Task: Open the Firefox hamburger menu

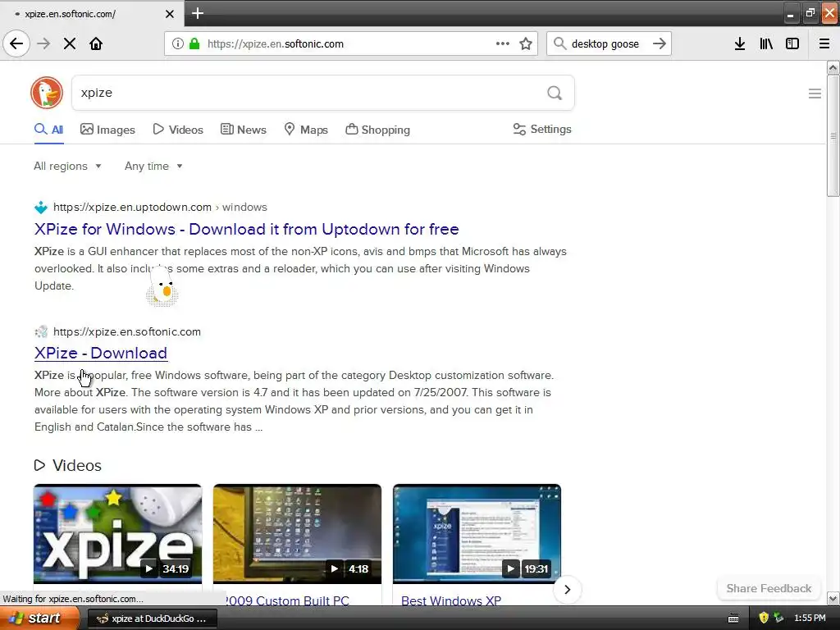Action: point(824,43)
